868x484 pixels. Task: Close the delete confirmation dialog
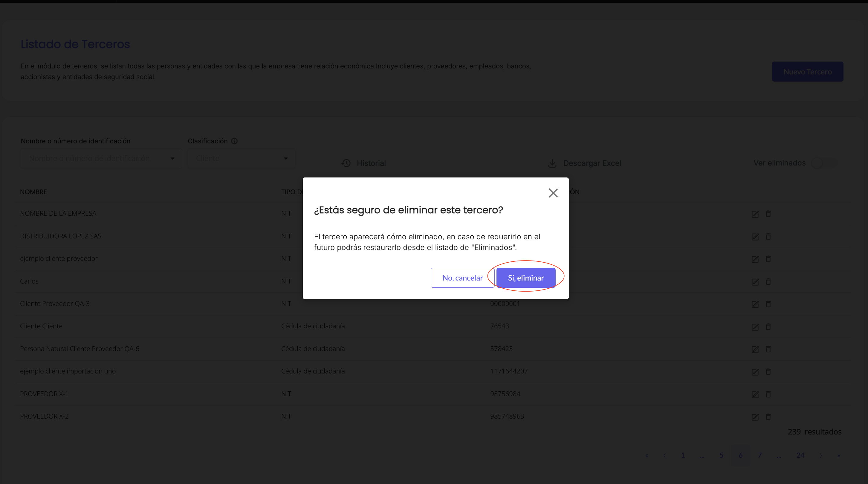pos(553,193)
